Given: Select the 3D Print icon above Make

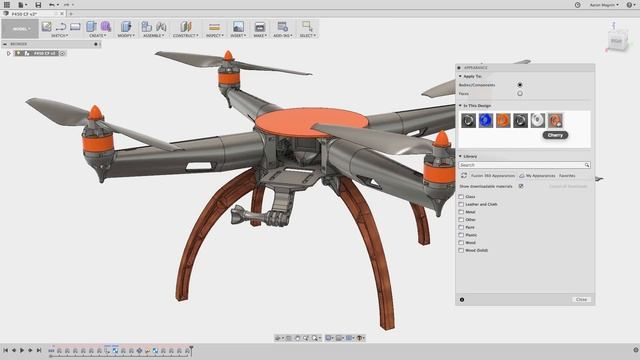Looking at the screenshot, I should 260,27.
